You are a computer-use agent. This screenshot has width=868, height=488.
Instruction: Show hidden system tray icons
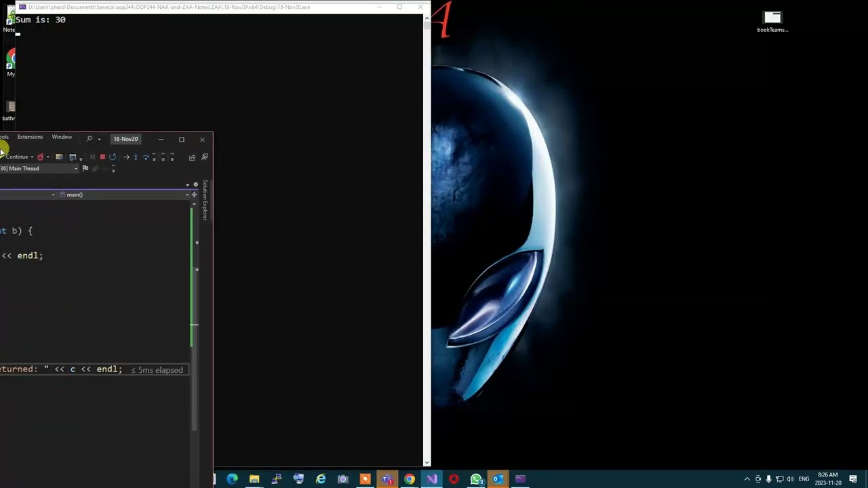coord(747,479)
